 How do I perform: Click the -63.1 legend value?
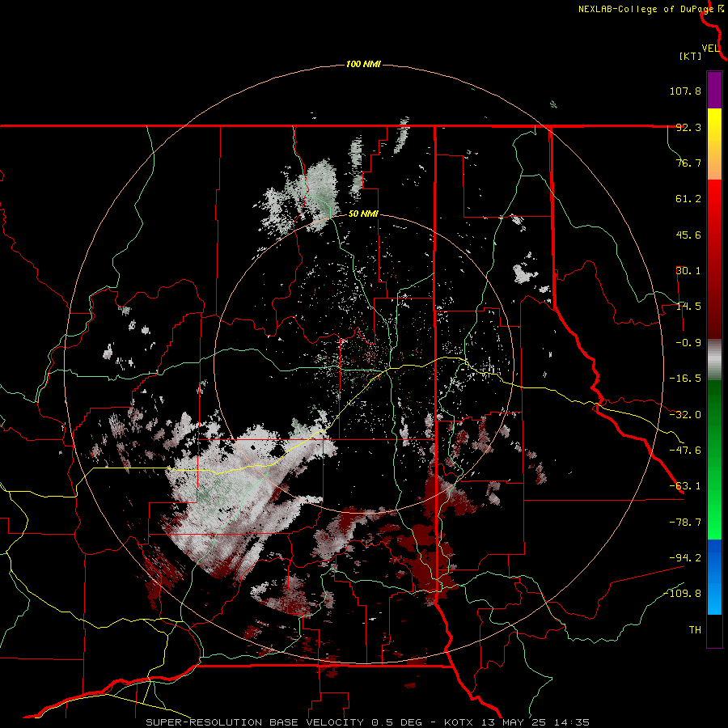pos(685,486)
